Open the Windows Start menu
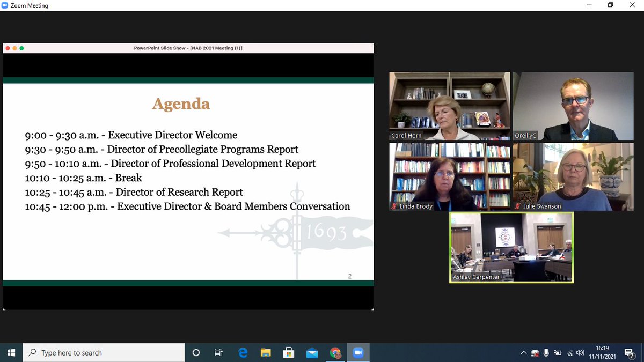 pos(10,352)
